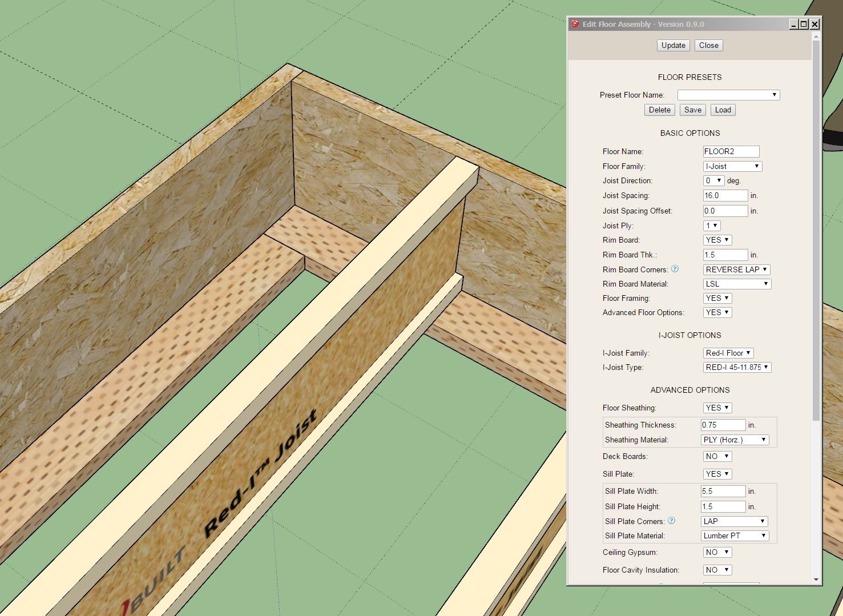Open the Floor Sheathing dropdown
Viewport: 843px width, 616px height.
[717, 408]
